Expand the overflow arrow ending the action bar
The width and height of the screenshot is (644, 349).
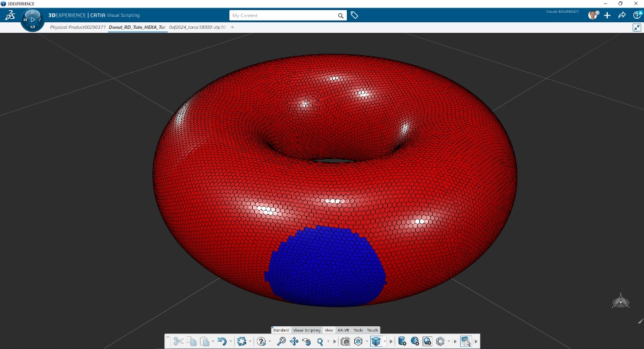pyautogui.click(x=476, y=342)
